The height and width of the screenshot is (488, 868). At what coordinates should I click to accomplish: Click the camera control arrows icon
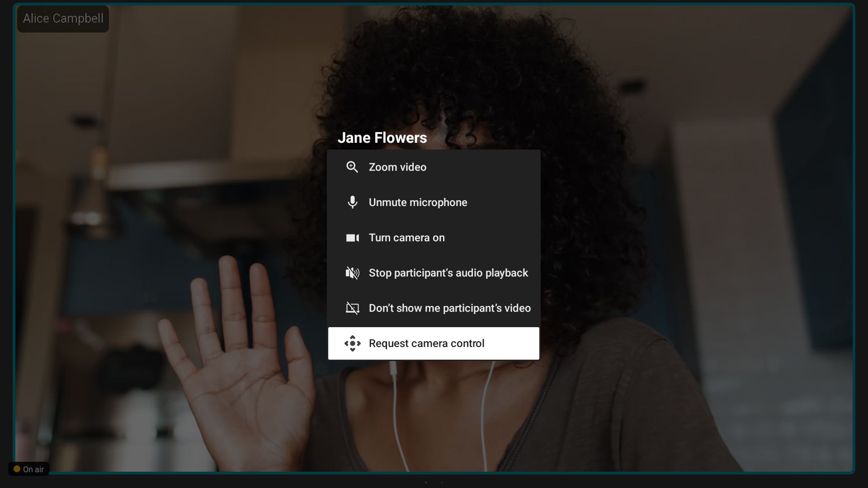352,343
